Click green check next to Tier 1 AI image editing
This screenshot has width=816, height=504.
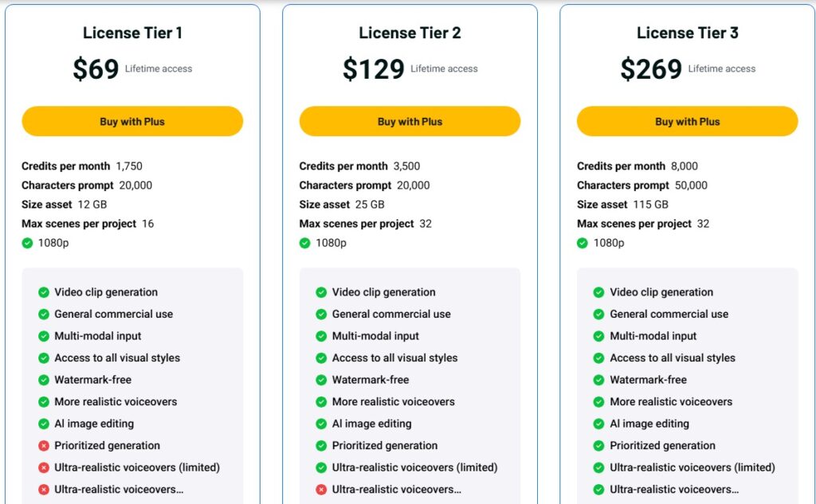pyautogui.click(x=44, y=424)
